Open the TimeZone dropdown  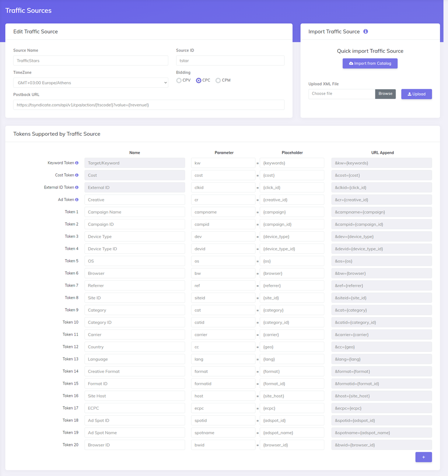(91, 82)
